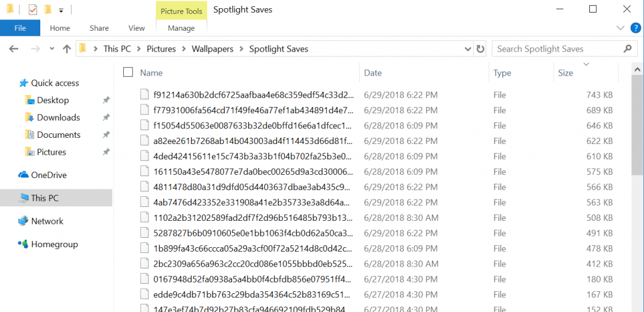
Task: Go up one folder level
Action: (x=67, y=49)
